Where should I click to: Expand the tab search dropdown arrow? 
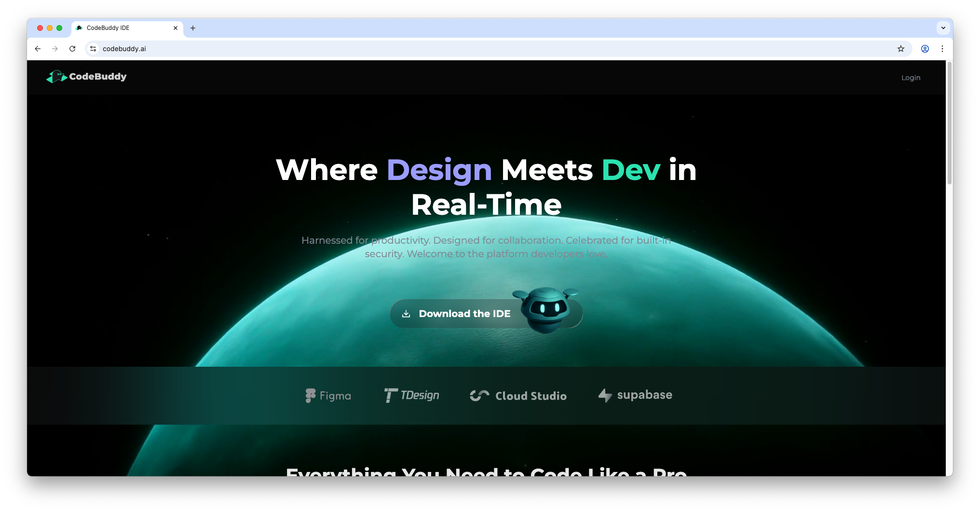pos(943,28)
